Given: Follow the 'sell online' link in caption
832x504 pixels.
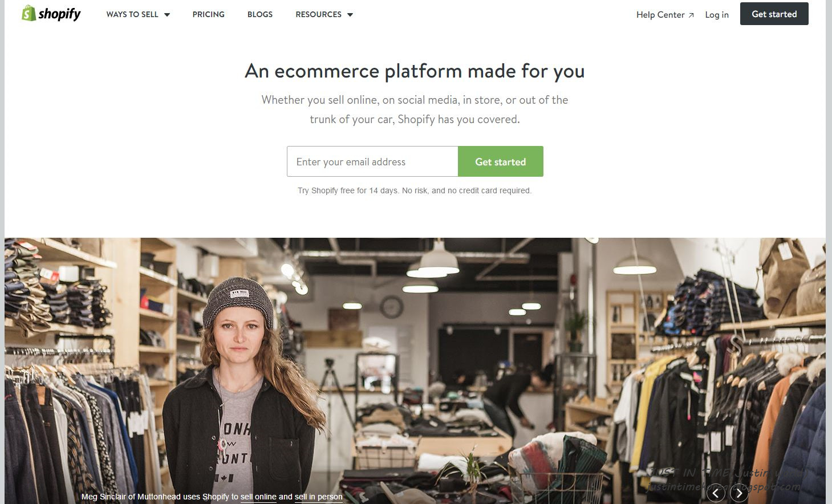Looking at the screenshot, I should (x=258, y=497).
